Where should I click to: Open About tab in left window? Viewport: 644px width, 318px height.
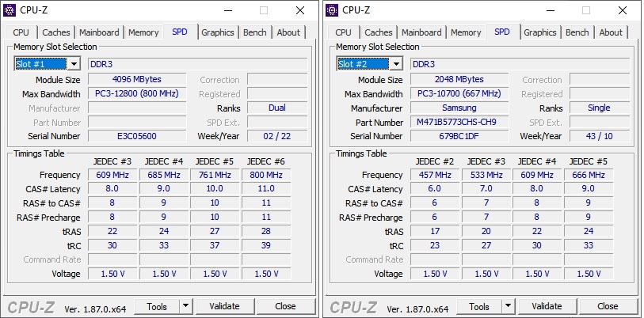point(288,32)
